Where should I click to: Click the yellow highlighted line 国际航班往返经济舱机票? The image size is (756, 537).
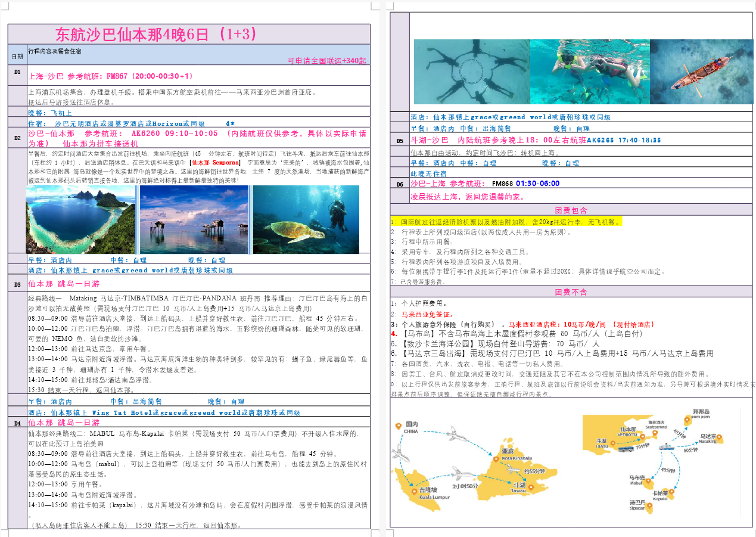coord(505,221)
